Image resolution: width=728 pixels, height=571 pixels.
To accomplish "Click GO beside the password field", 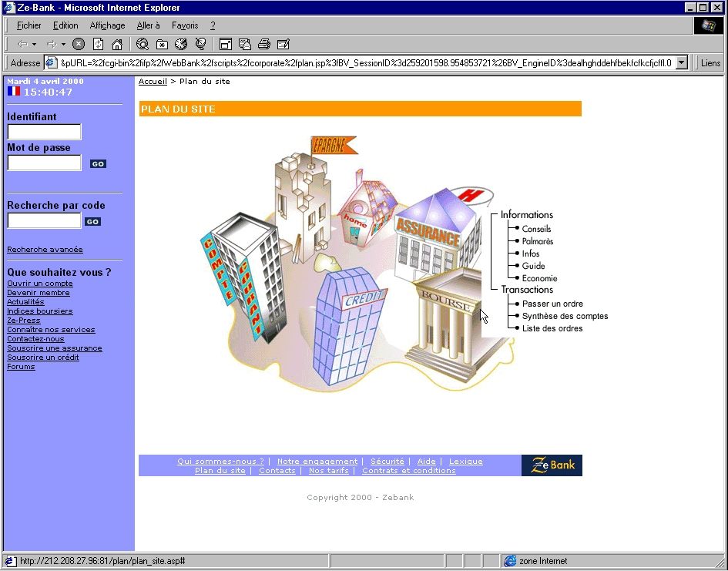I will [x=98, y=164].
